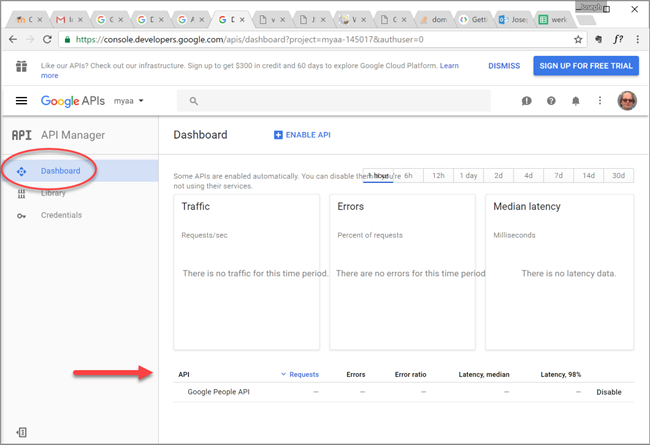Click the secure lock icon in address bar
650x445 pixels.
tap(67, 39)
